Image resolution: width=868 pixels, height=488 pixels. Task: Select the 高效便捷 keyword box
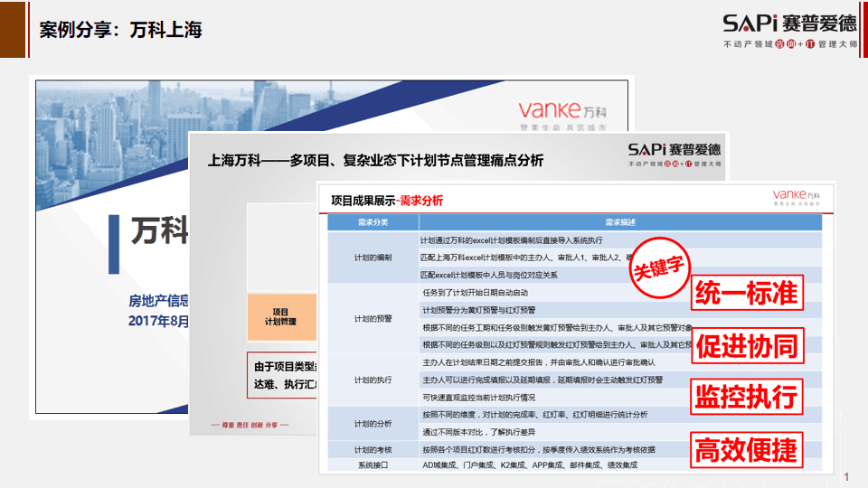coord(747,449)
